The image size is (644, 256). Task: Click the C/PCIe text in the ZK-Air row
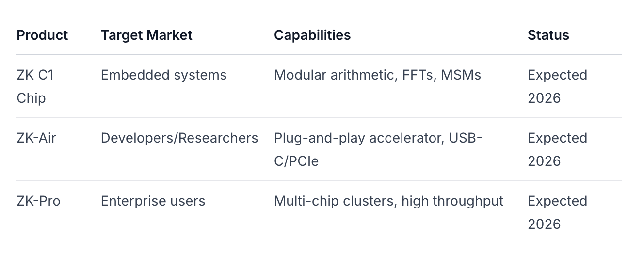pos(296,161)
